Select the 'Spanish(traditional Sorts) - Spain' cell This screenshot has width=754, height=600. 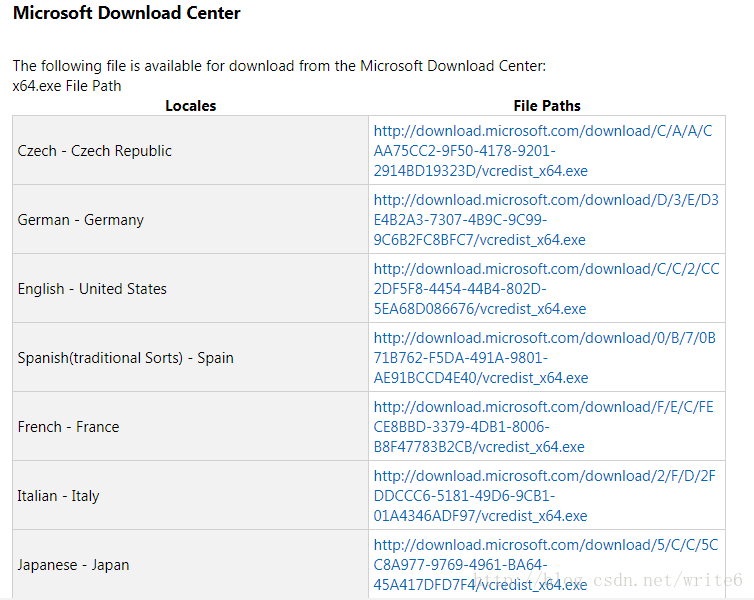click(x=190, y=357)
